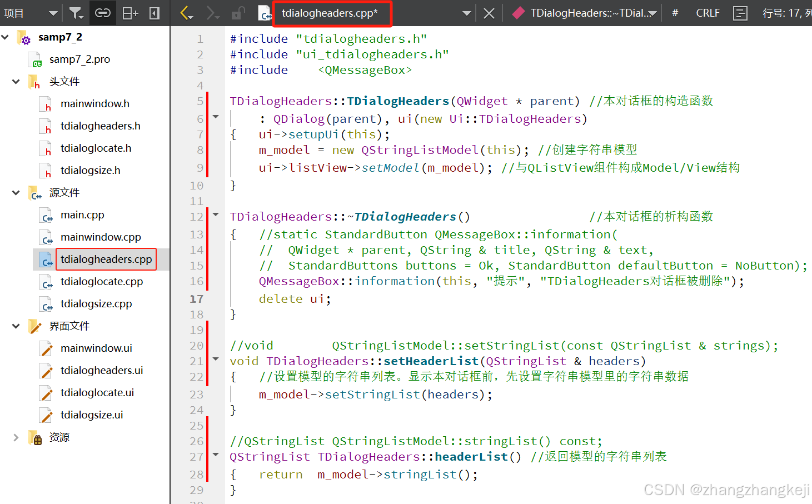Select tdialogheaders.cpp in project tree

tap(106, 260)
